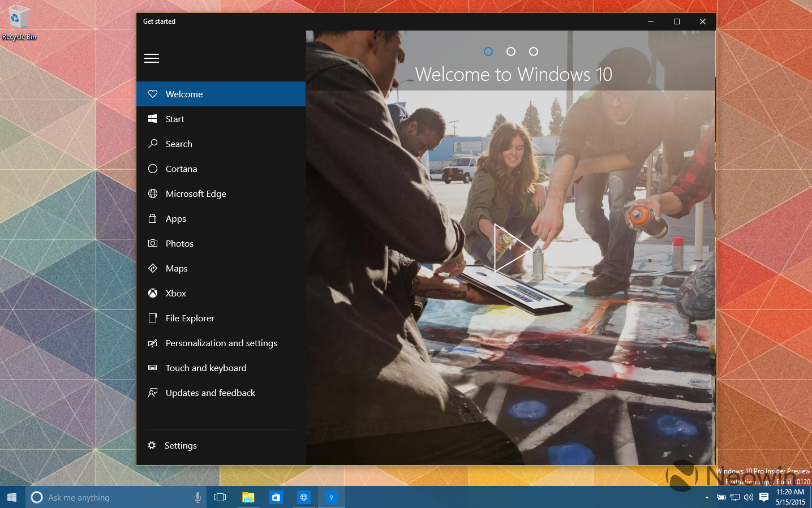Go to the Xbox section label
Image resolution: width=812 pixels, height=508 pixels.
pyautogui.click(x=175, y=293)
